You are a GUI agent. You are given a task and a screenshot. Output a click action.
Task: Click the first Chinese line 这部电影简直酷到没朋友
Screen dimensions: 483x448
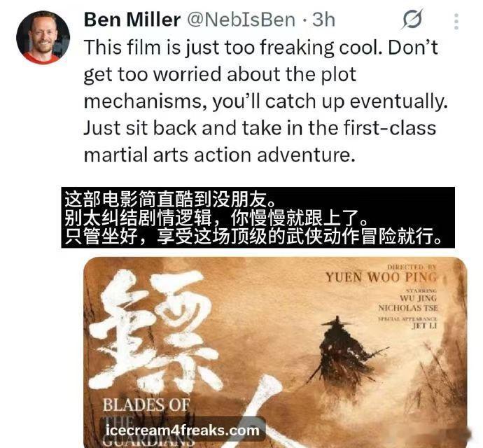tap(169, 199)
